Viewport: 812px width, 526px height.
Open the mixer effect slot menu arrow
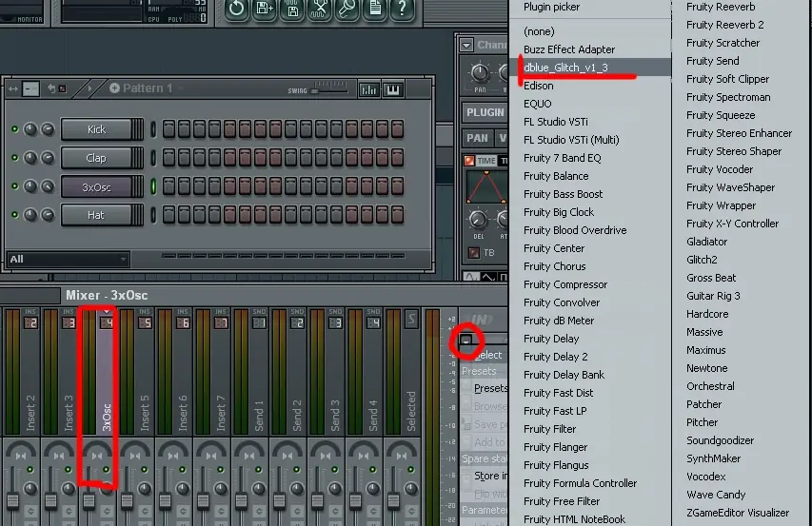[466, 341]
